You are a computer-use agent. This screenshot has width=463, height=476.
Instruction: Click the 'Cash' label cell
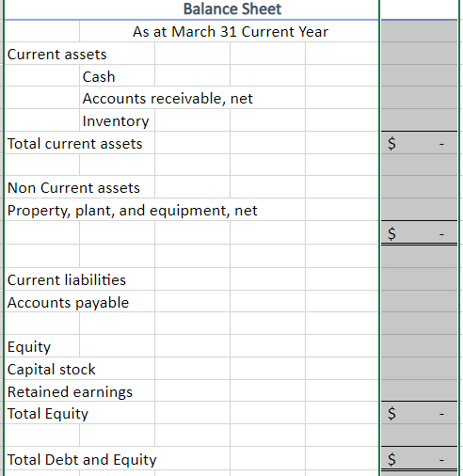click(99, 77)
